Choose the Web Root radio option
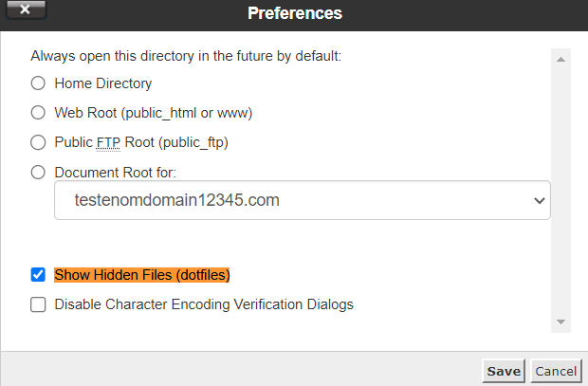 point(38,113)
